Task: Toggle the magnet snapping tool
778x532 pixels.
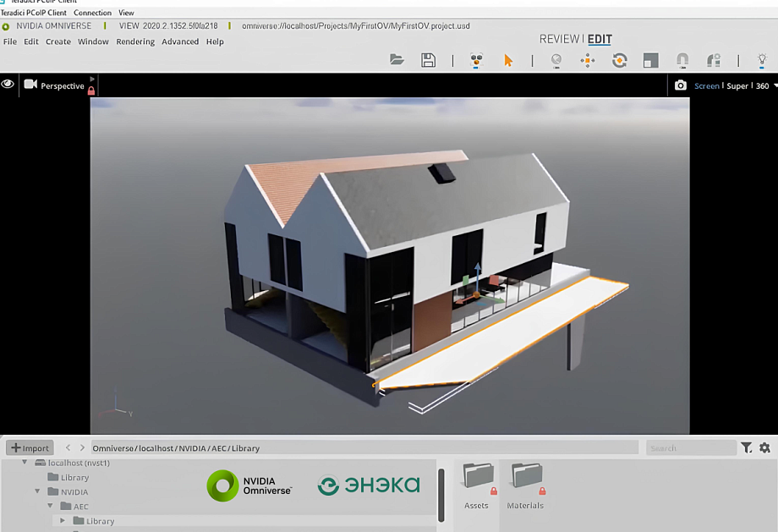Action: [682, 60]
